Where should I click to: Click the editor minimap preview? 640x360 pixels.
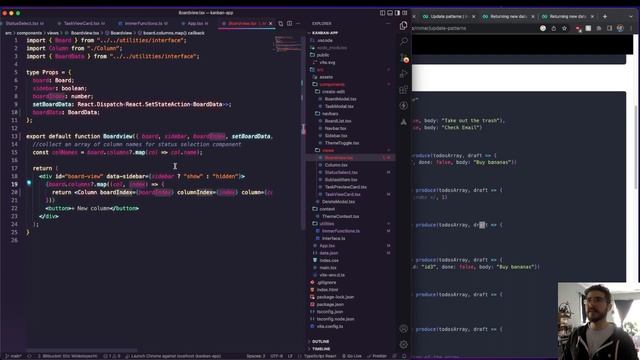287,44
